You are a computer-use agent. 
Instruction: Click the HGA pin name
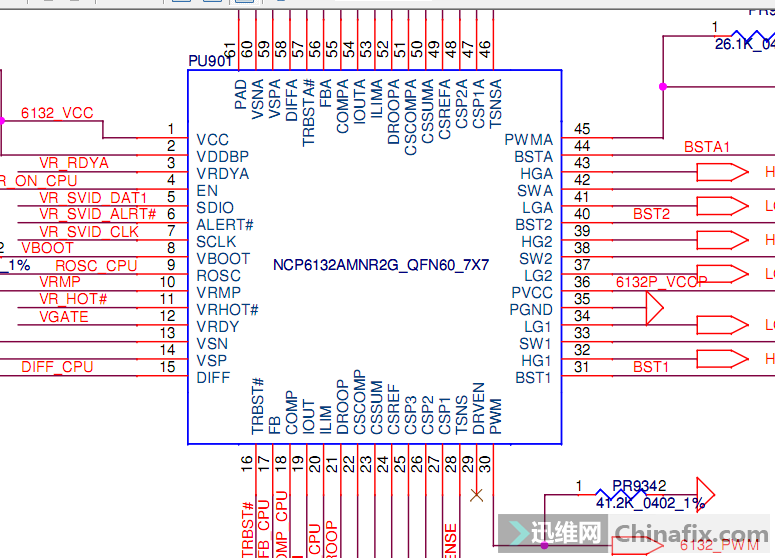tap(537, 174)
